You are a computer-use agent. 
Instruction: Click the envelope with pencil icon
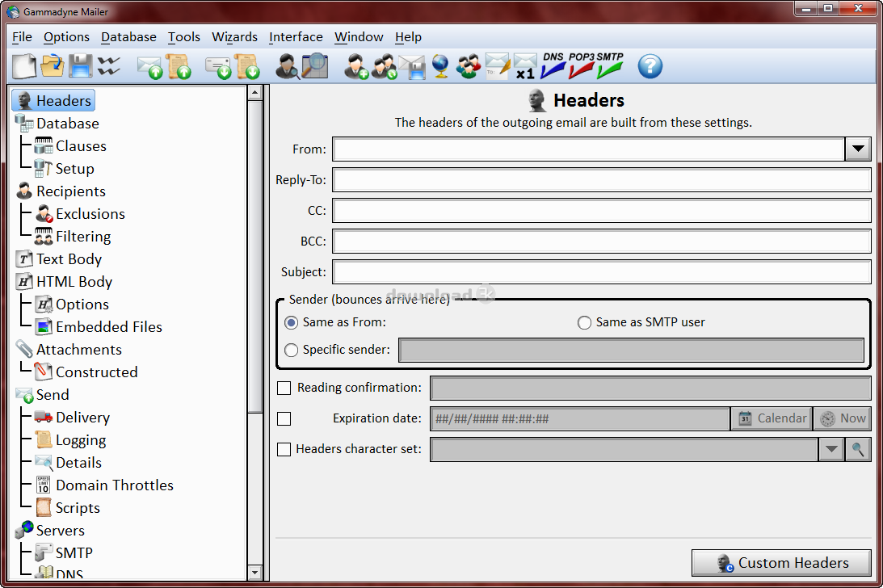pos(498,66)
